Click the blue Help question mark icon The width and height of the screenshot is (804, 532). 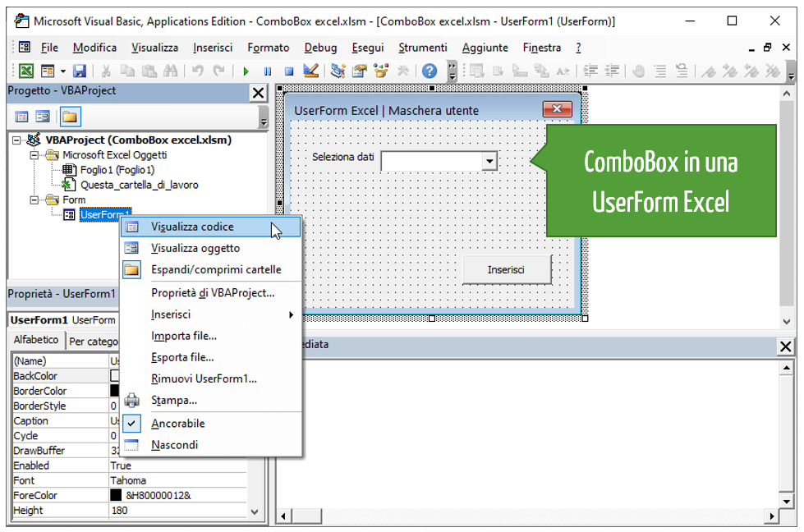[x=430, y=71]
